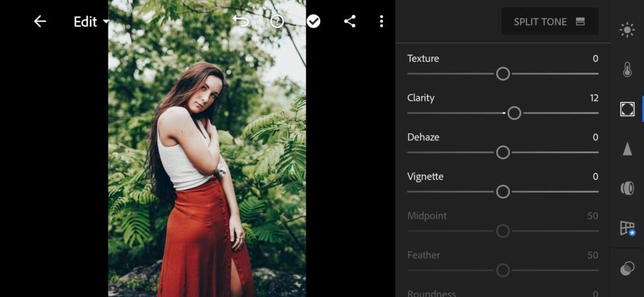Open the Geometry grid panel
The width and height of the screenshot is (644, 297).
(627, 228)
